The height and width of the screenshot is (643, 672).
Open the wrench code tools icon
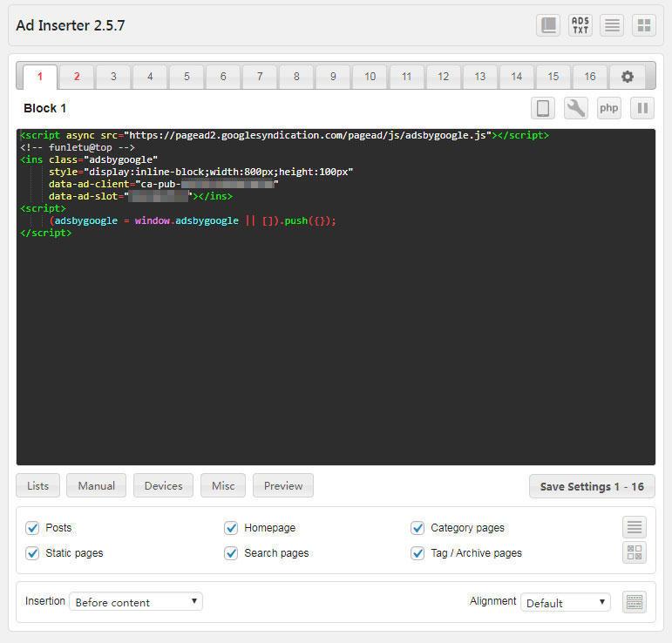575,108
